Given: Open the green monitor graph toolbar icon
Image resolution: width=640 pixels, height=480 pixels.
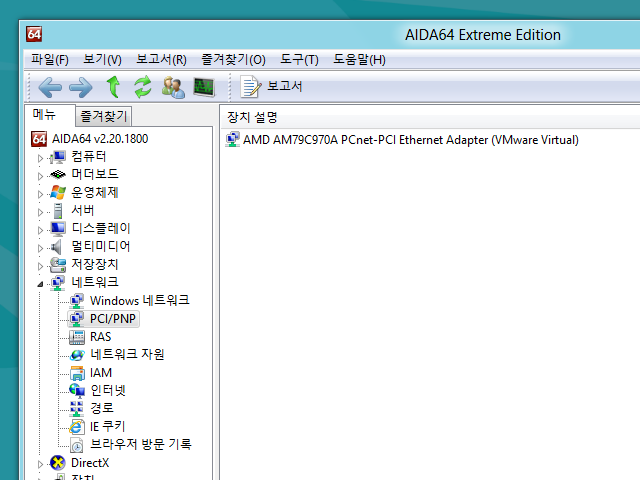Looking at the screenshot, I should pos(204,87).
